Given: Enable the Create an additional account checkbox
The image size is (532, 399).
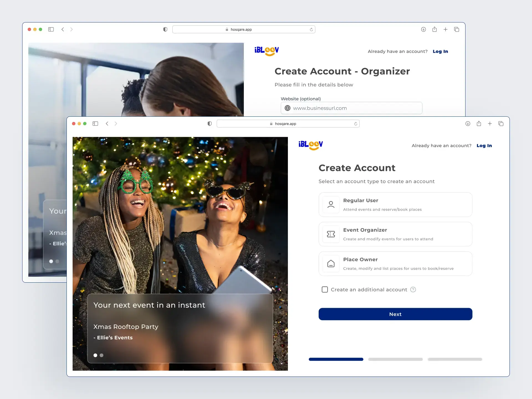Looking at the screenshot, I should (324, 289).
